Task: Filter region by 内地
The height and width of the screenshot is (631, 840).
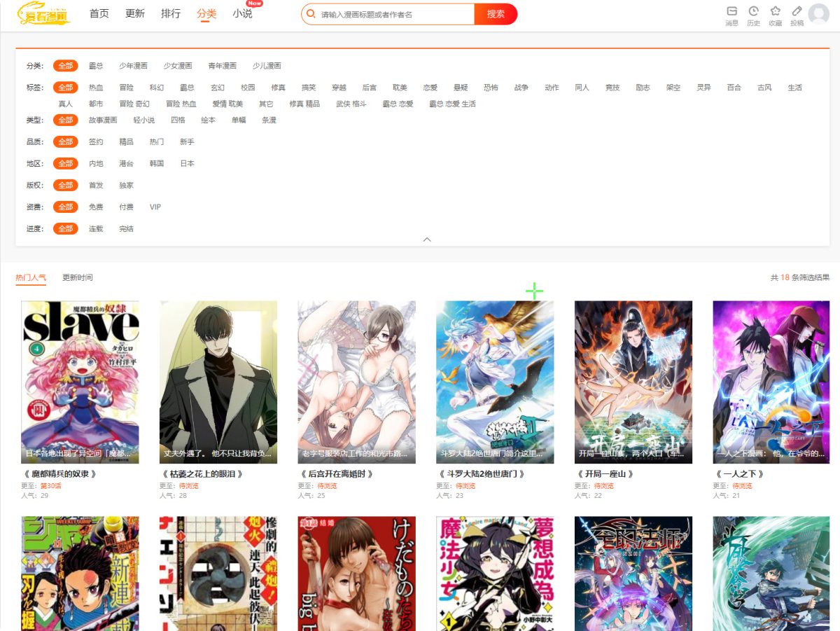Action: pos(96,164)
